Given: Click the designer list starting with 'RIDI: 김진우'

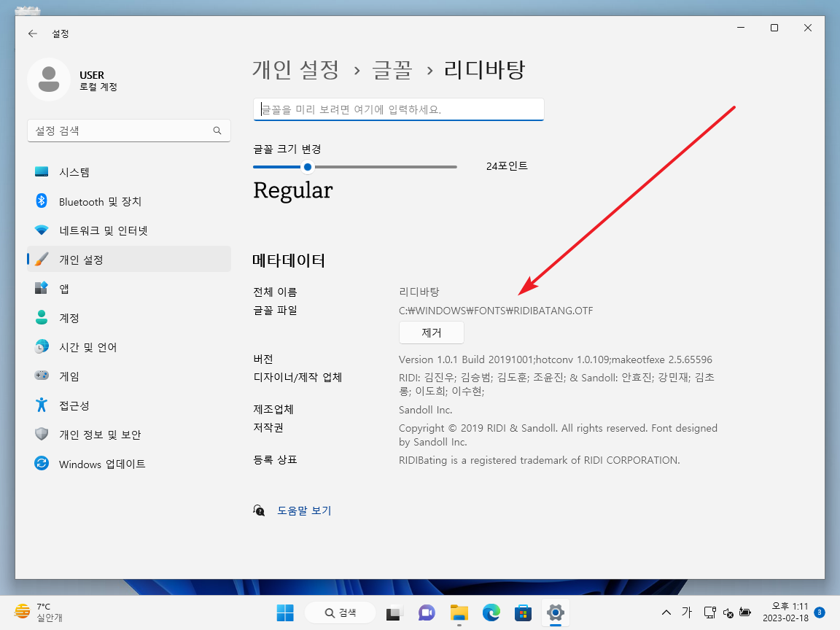Looking at the screenshot, I should point(556,384).
